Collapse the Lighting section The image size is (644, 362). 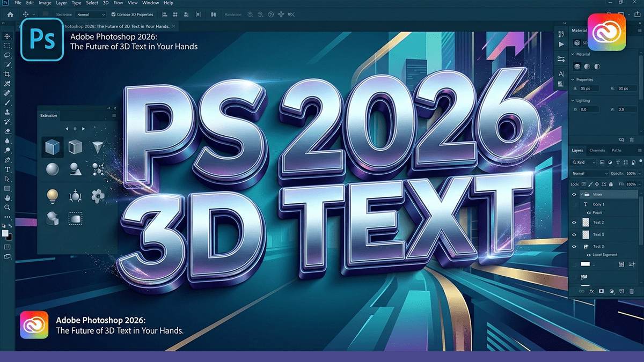tap(573, 101)
